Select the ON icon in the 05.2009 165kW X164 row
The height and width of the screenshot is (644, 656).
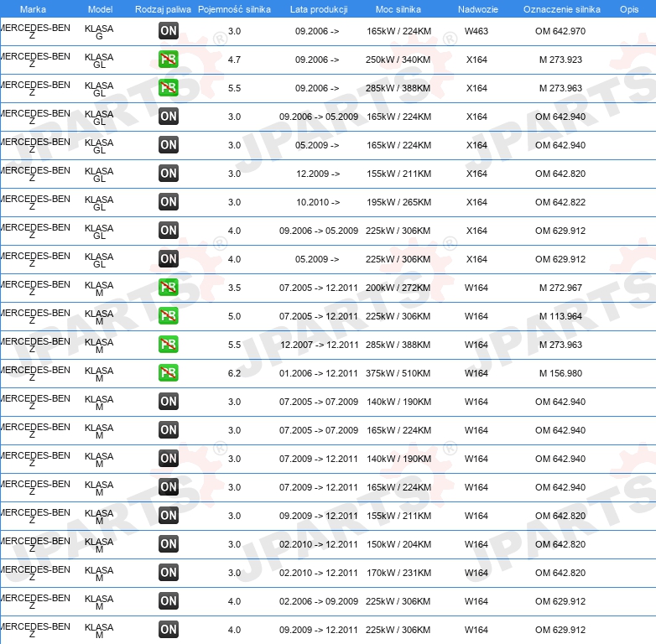point(169,145)
